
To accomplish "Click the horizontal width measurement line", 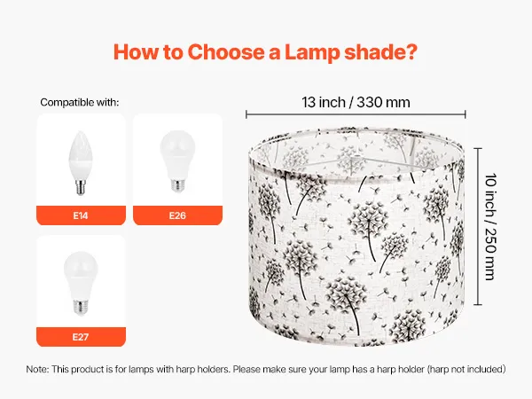I will [x=356, y=114].
